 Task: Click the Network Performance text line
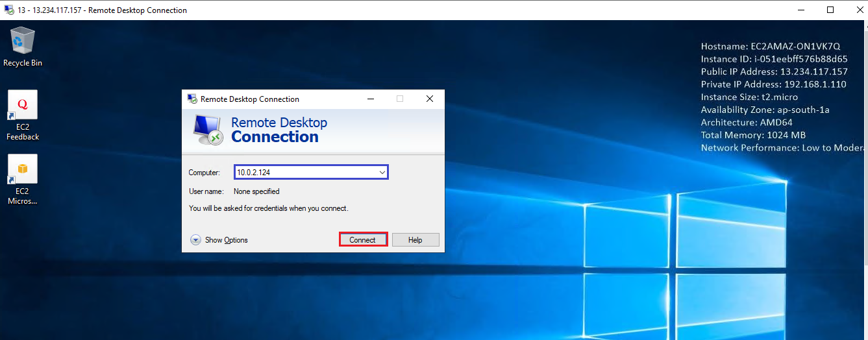782,148
